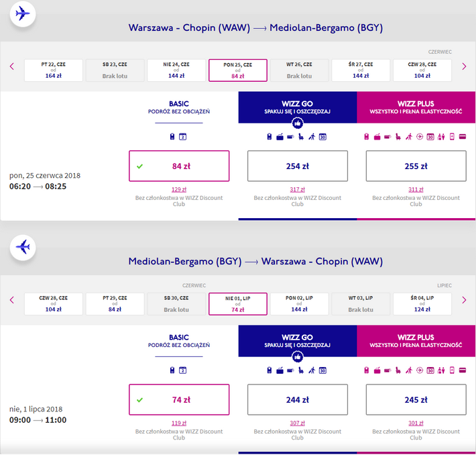476x455 pixels.
Task: Select return date ŚR 04, LIP 124 zł
Action: [x=422, y=304]
